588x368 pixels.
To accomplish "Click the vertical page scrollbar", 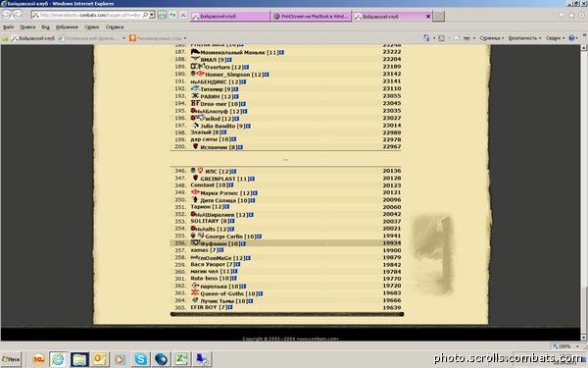I will point(583,192).
